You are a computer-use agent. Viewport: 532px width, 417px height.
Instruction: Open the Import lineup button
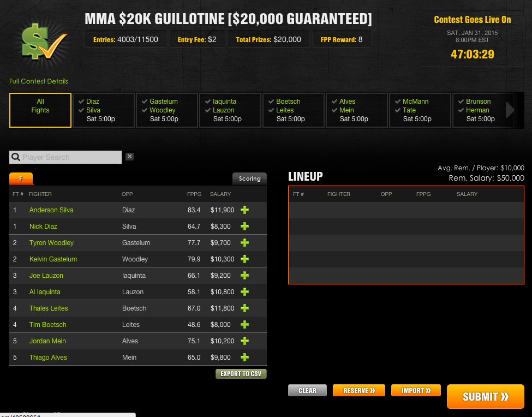pos(416,390)
